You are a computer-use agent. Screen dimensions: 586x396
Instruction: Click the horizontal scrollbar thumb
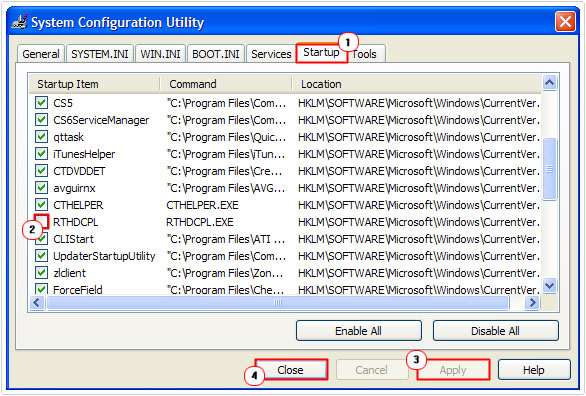278,303
